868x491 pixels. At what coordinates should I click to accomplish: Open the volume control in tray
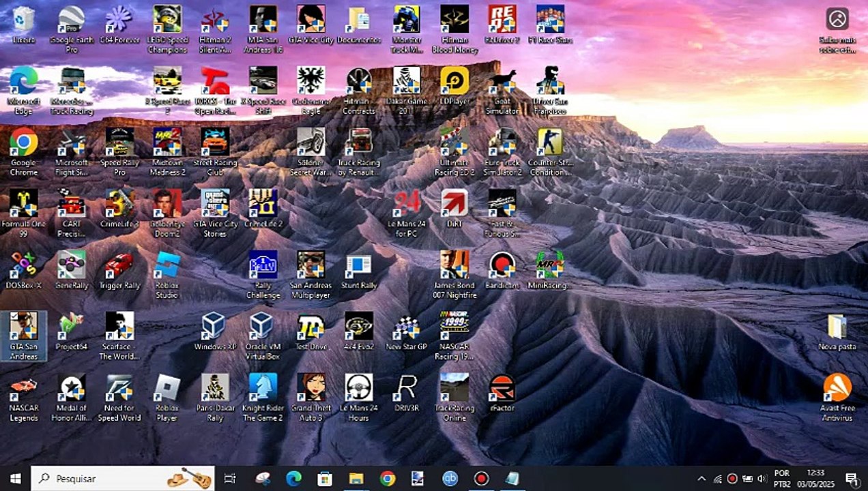(x=762, y=479)
